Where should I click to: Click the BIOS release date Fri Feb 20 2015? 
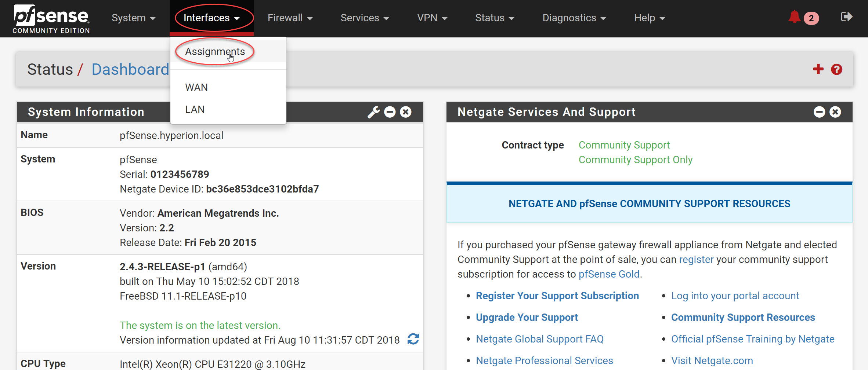pyautogui.click(x=220, y=242)
